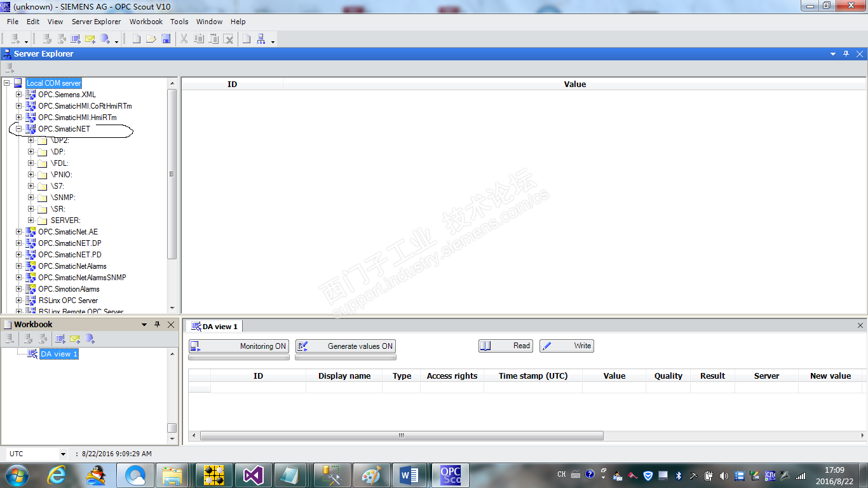Image resolution: width=868 pixels, height=488 pixels.
Task: Select OPC.SimaticHMI.CoRtHmiRTm in the tree
Action: coord(85,106)
